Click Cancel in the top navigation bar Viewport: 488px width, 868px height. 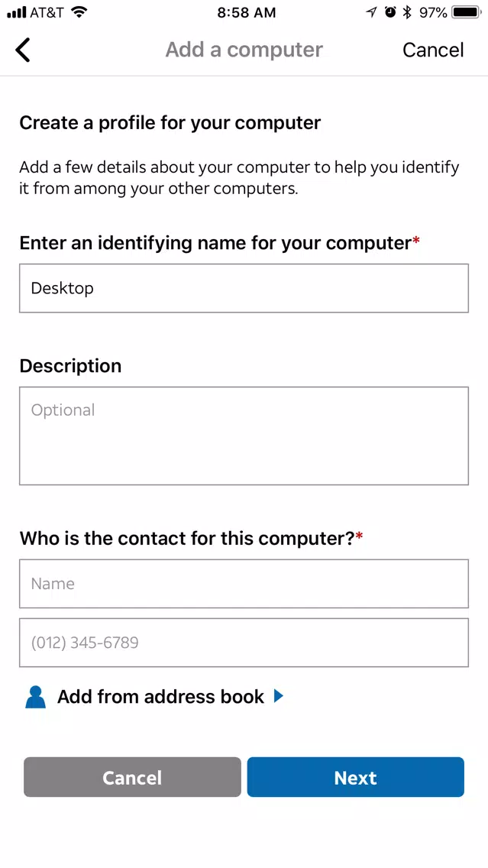[433, 50]
